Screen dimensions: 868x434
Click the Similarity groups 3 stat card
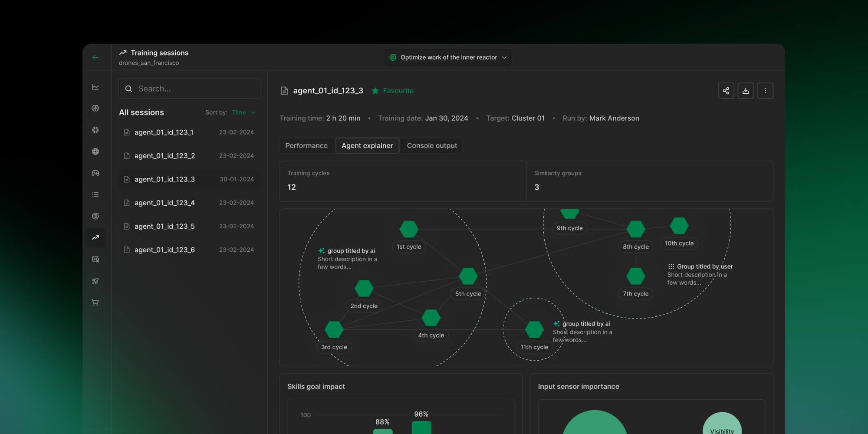tap(650, 181)
